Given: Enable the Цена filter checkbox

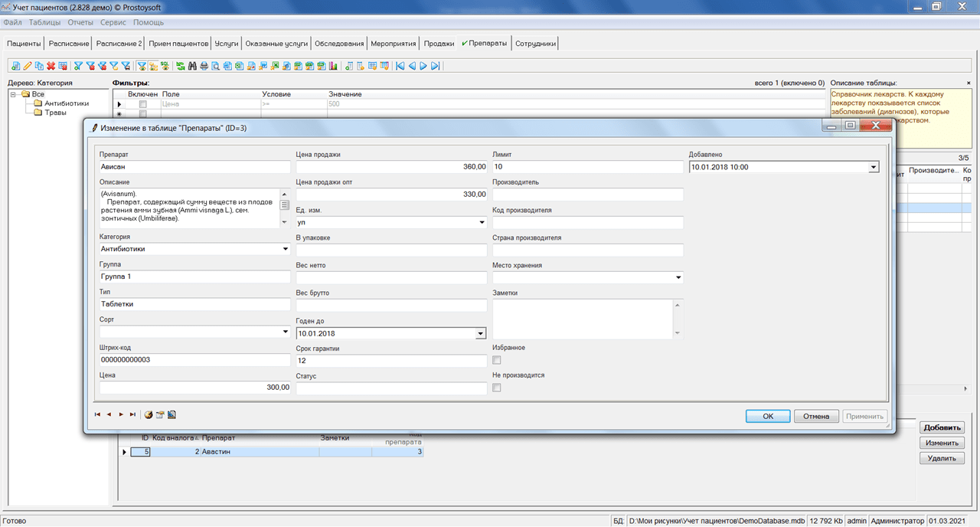Looking at the screenshot, I should [x=142, y=103].
